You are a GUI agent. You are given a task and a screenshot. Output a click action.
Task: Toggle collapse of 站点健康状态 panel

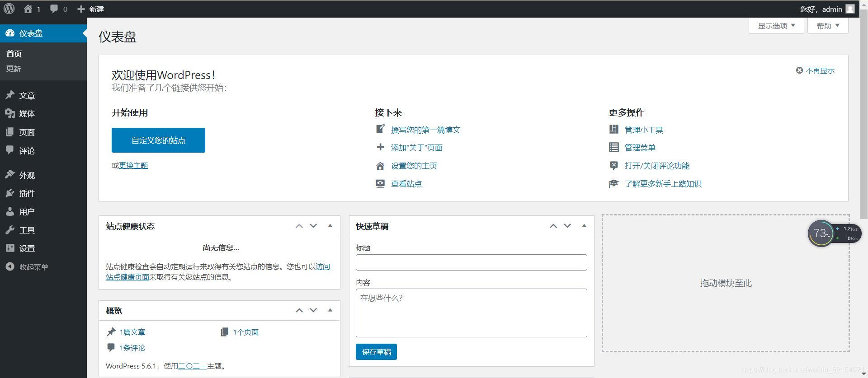[x=330, y=226]
